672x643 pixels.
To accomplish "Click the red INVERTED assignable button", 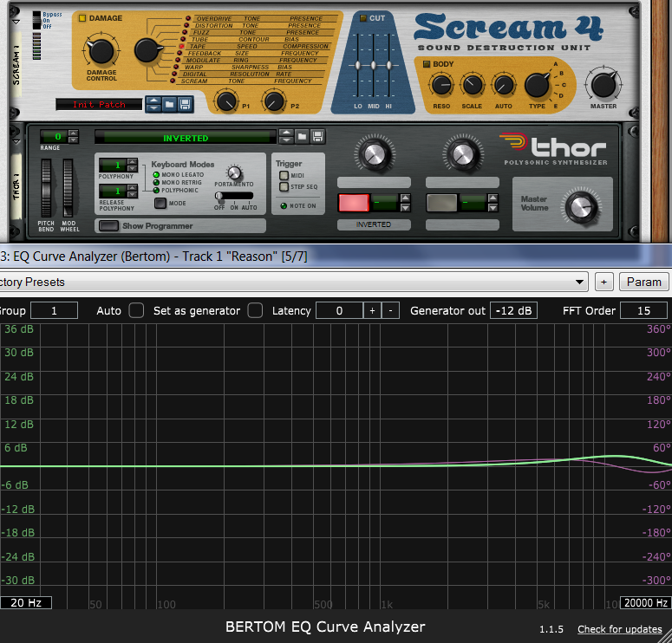I will (354, 203).
